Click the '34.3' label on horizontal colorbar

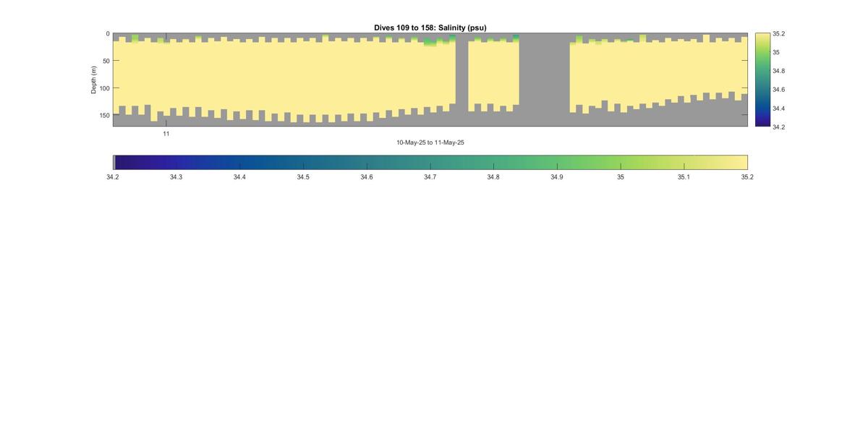pyautogui.click(x=176, y=177)
